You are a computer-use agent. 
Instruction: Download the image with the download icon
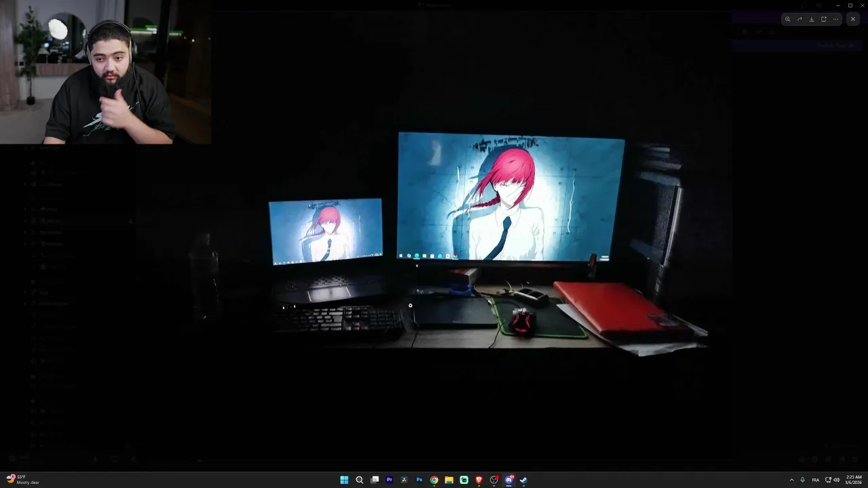(x=812, y=19)
